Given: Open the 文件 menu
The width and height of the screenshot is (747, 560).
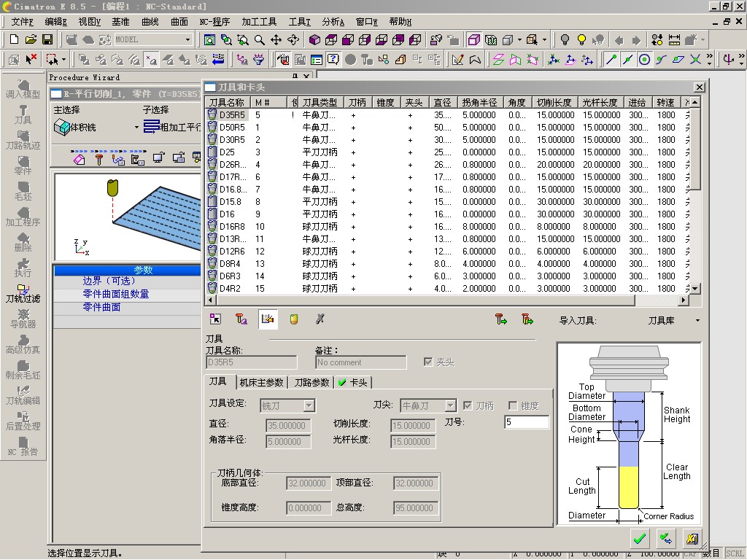Looking at the screenshot, I should [x=23, y=21].
